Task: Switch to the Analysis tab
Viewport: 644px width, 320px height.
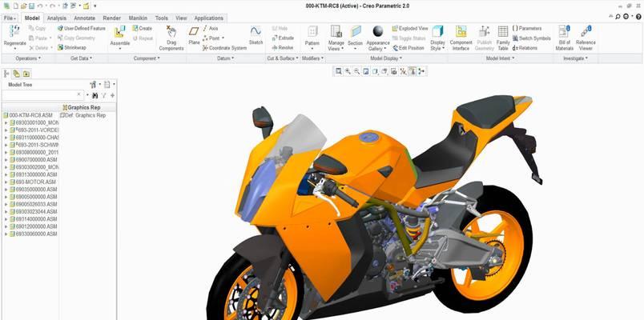Action: [x=57, y=18]
